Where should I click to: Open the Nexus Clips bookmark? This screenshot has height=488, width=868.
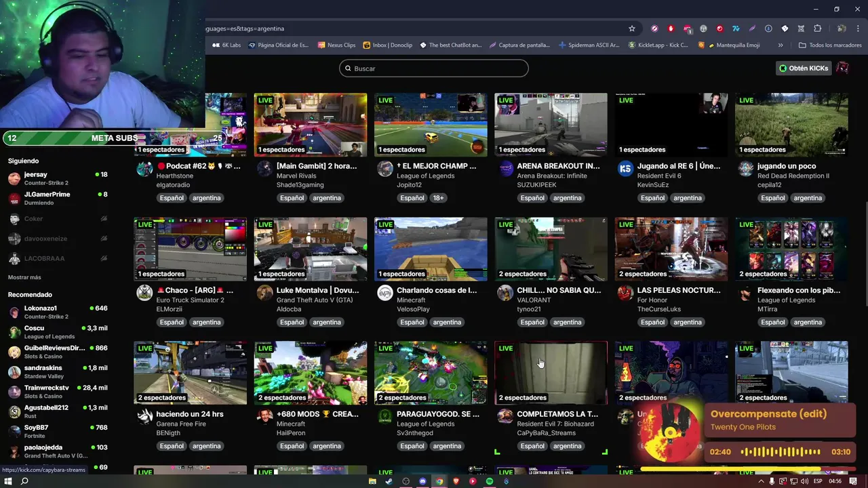336,45
